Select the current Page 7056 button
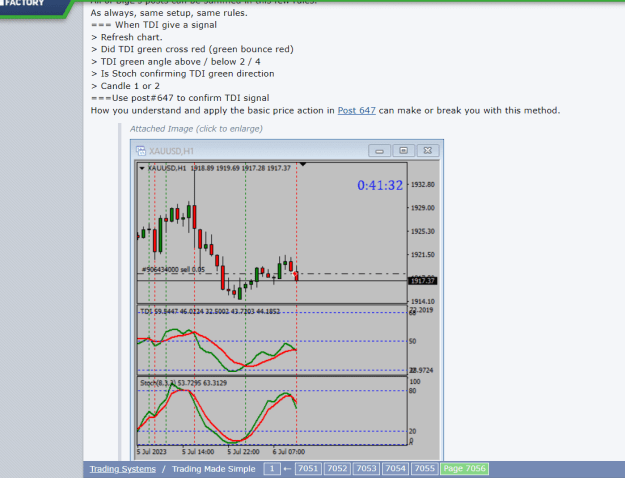This screenshot has width=625, height=478. tap(464, 468)
